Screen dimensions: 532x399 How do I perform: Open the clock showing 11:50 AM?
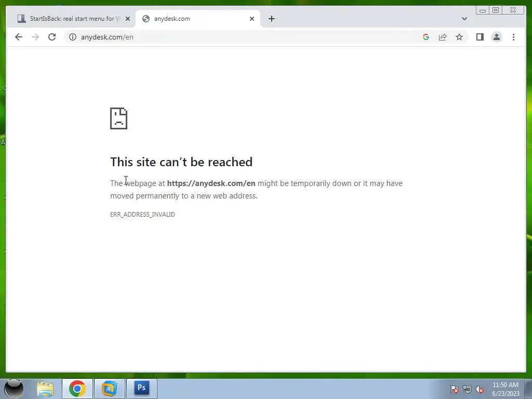pos(506,389)
